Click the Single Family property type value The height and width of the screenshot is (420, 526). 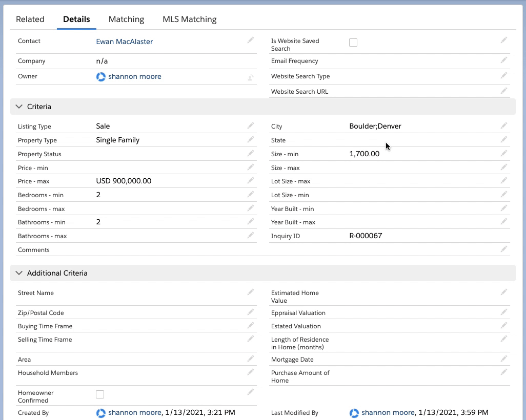pyautogui.click(x=118, y=140)
